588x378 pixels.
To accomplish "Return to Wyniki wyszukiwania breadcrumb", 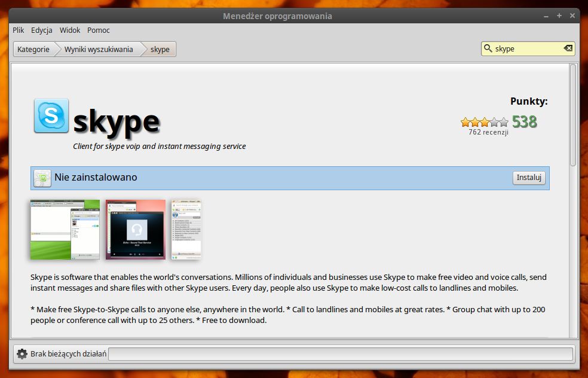I will pyautogui.click(x=99, y=49).
